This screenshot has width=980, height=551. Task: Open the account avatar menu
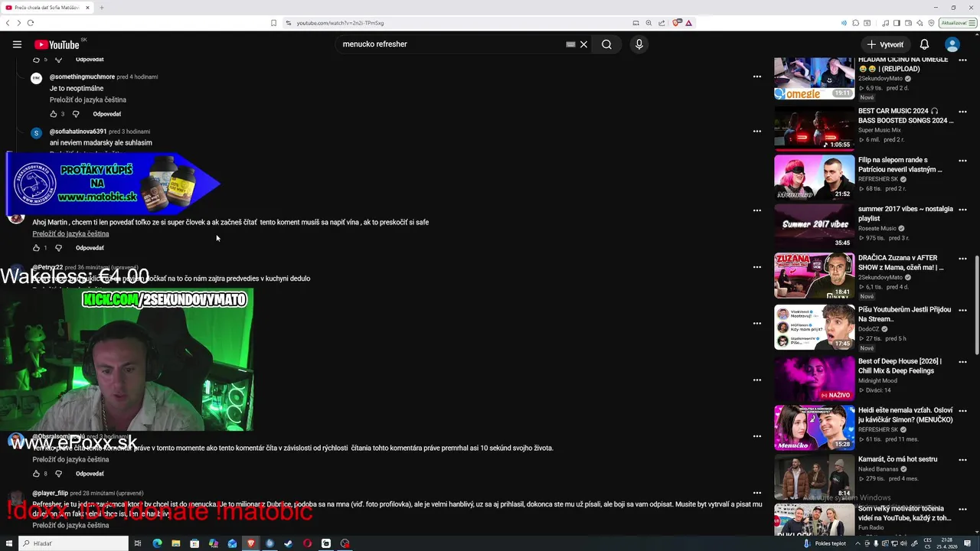(x=952, y=44)
